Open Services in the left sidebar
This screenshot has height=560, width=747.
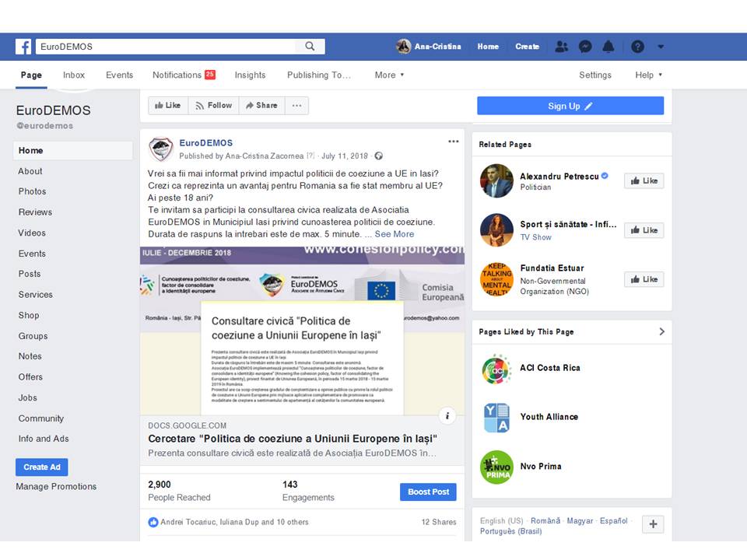[x=36, y=295]
